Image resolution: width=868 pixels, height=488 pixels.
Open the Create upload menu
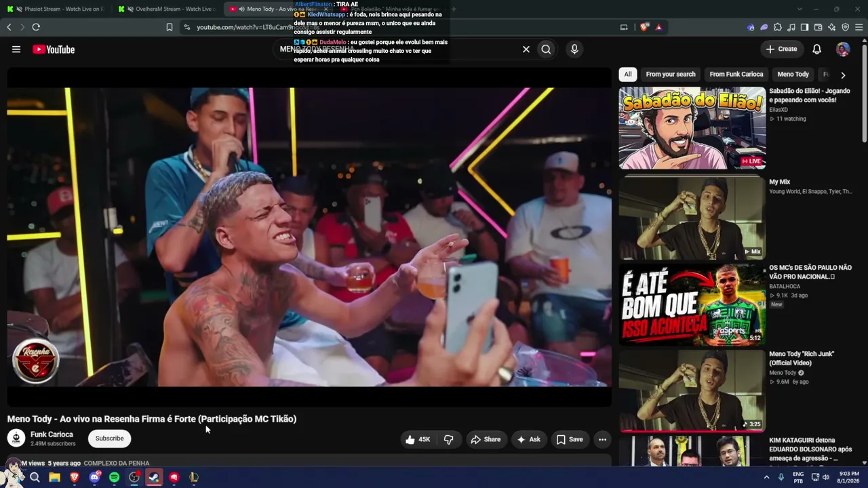(781, 49)
